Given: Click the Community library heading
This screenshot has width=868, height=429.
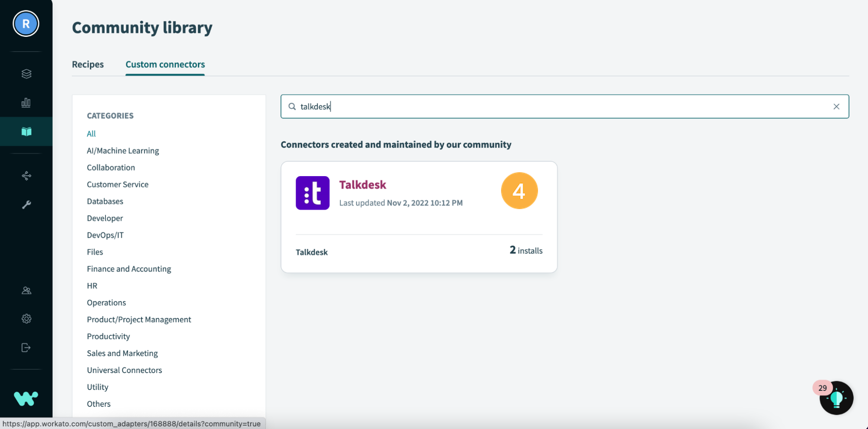Looking at the screenshot, I should click(x=142, y=28).
